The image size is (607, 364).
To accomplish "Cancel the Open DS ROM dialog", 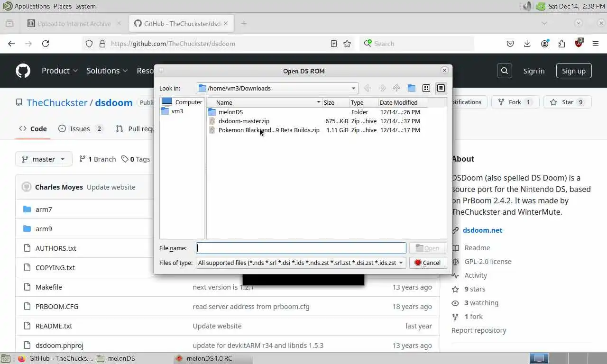I will point(428,263).
